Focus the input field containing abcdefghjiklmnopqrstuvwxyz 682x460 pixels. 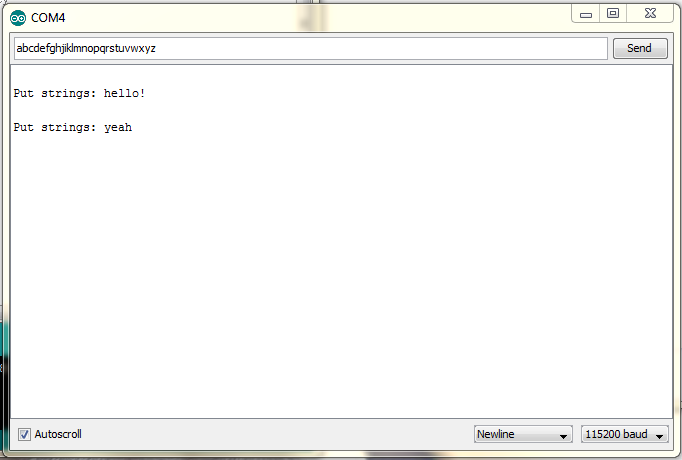click(x=311, y=48)
